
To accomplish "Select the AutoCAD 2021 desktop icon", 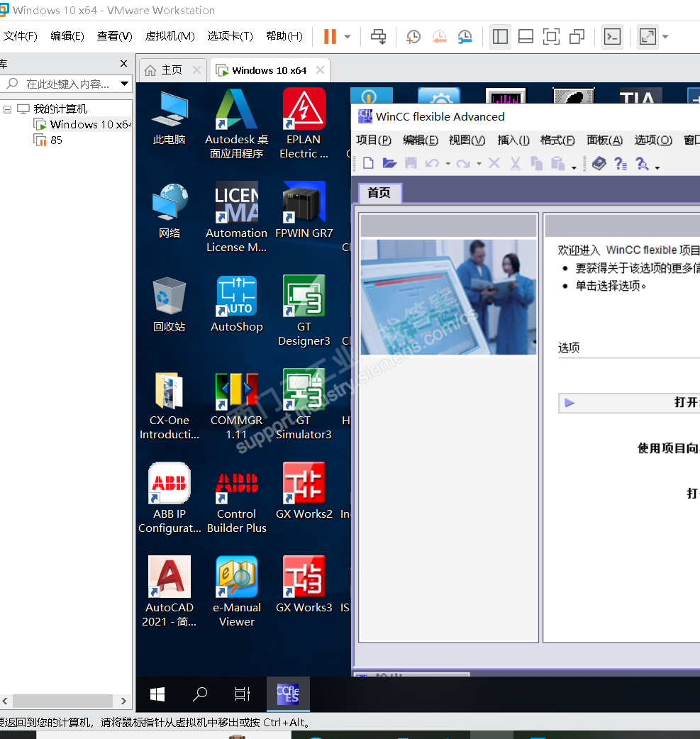I will (170, 592).
